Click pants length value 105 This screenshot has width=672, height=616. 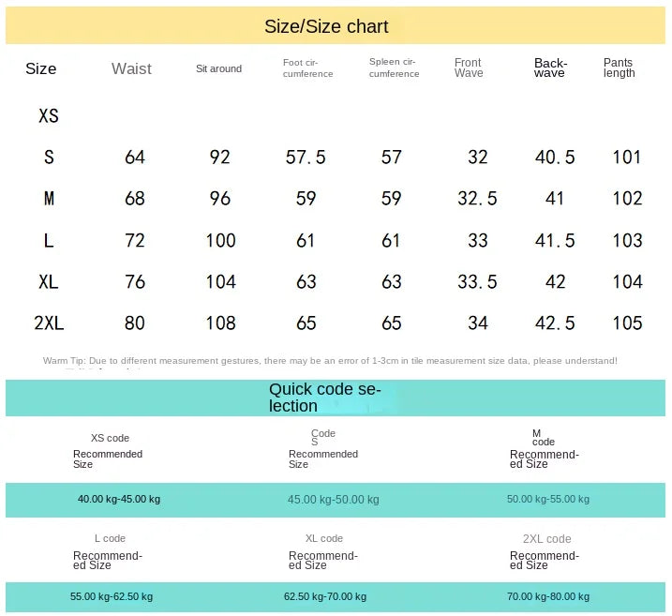pos(627,323)
